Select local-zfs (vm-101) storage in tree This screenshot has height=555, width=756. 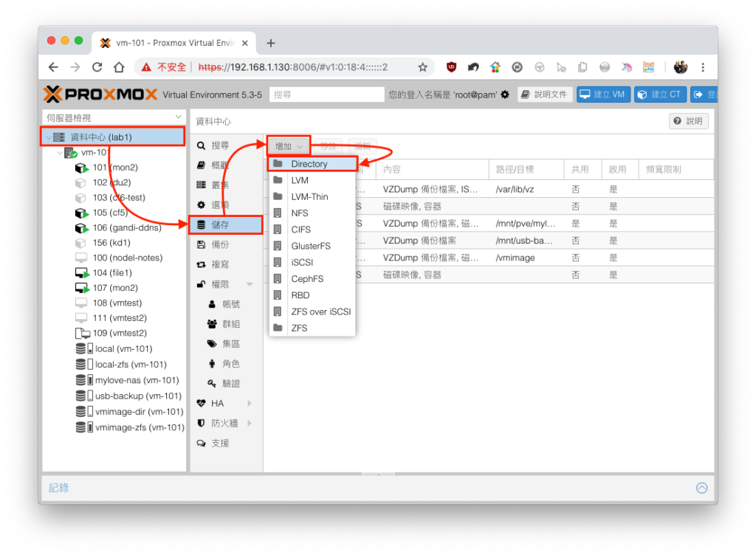pos(130,365)
